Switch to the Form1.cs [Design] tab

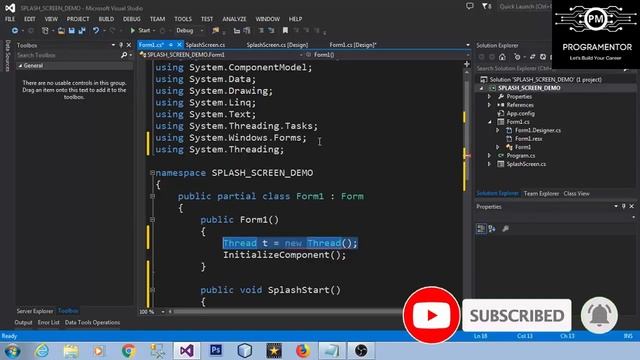coord(353,45)
